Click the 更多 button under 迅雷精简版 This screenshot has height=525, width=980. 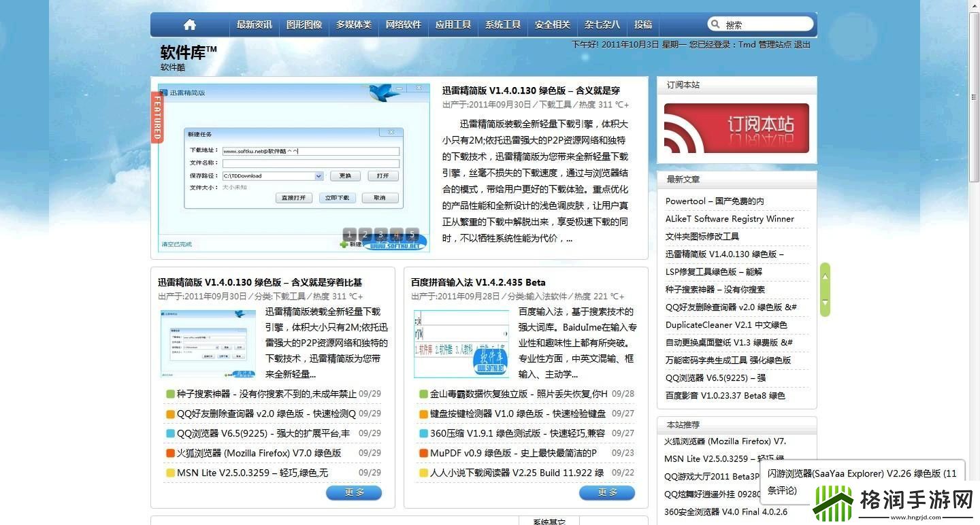(353, 492)
